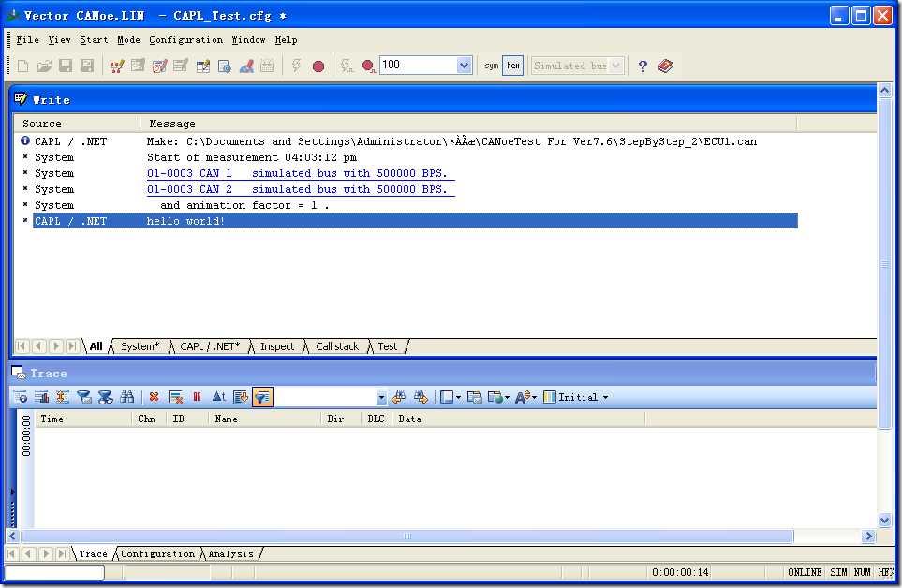Toggle symbolic display with sym button
Image resolution: width=902 pixels, height=588 pixels.
point(491,66)
